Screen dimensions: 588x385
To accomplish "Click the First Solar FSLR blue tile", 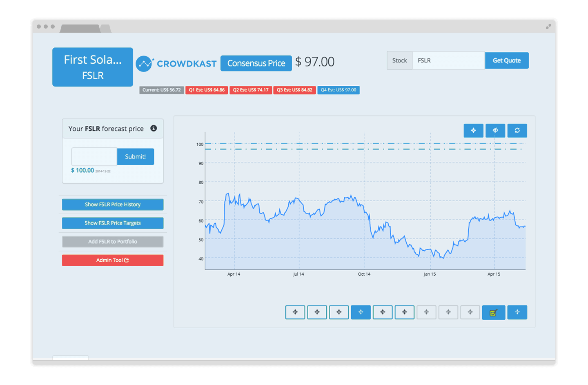I will point(93,67).
